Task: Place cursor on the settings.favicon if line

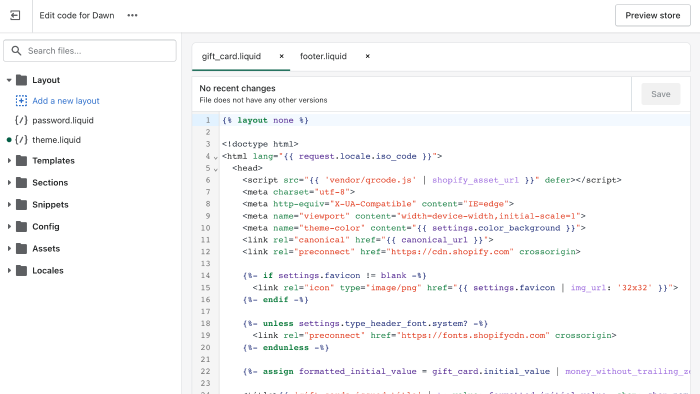Action: 335,276
